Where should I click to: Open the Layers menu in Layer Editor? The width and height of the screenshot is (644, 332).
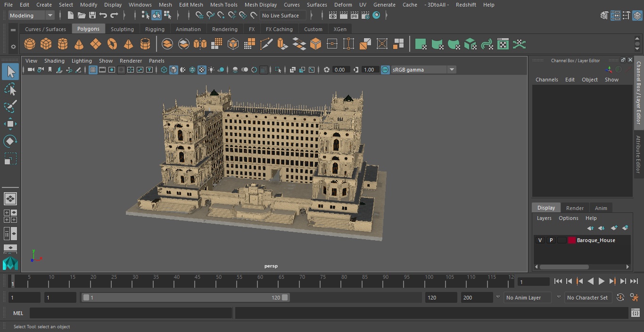click(x=544, y=218)
